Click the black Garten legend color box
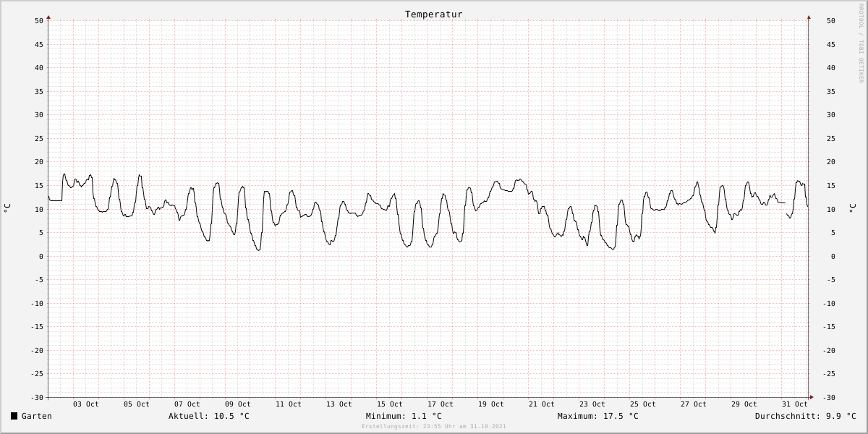Screen dimensions: 868x434 click(x=14, y=416)
